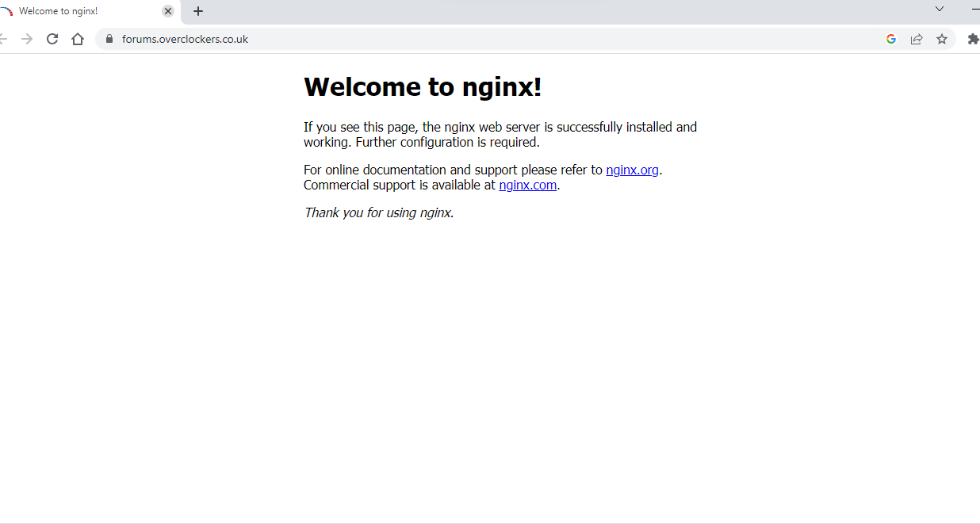The image size is (980, 524).
Task: Reload the current page
Action: click(52, 39)
